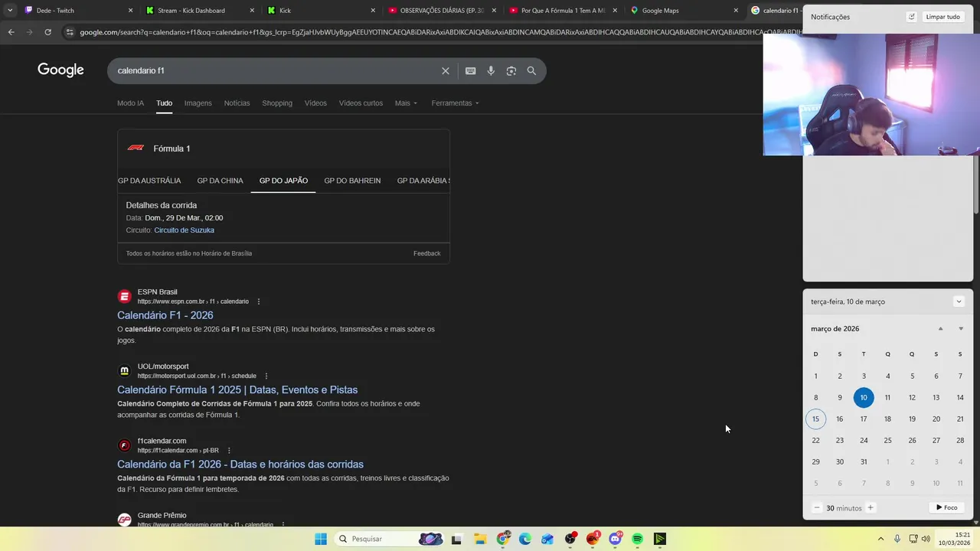Expand the Mais search filter menu
The image size is (980, 551).
tap(406, 103)
